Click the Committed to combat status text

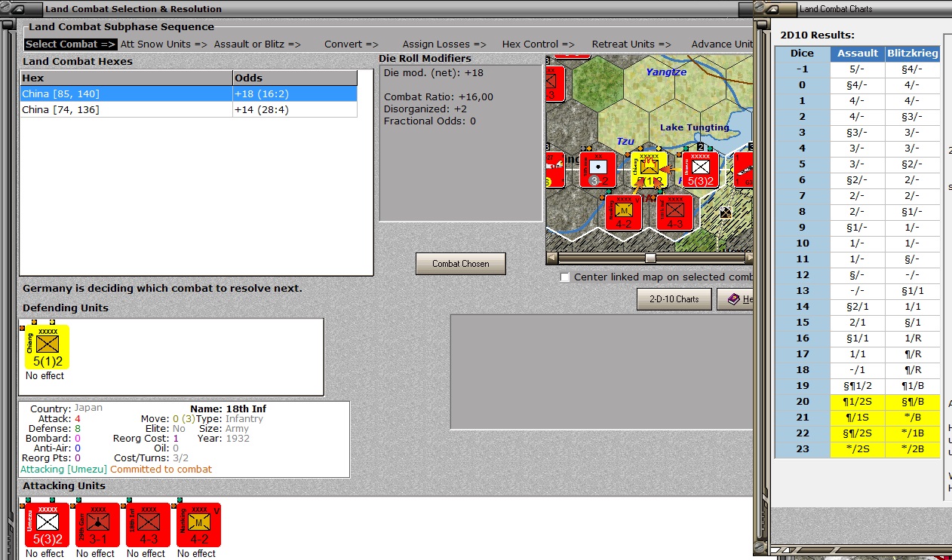(x=161, y=469)
